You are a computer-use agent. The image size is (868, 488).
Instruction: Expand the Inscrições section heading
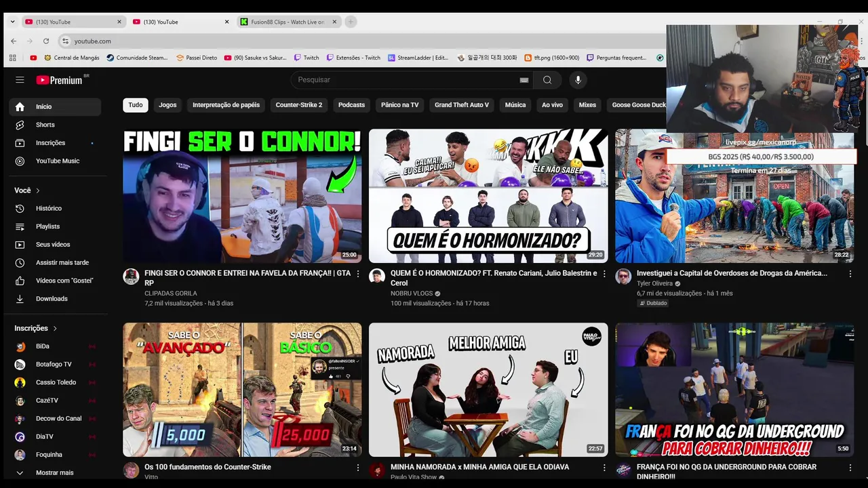pos(36,328)
